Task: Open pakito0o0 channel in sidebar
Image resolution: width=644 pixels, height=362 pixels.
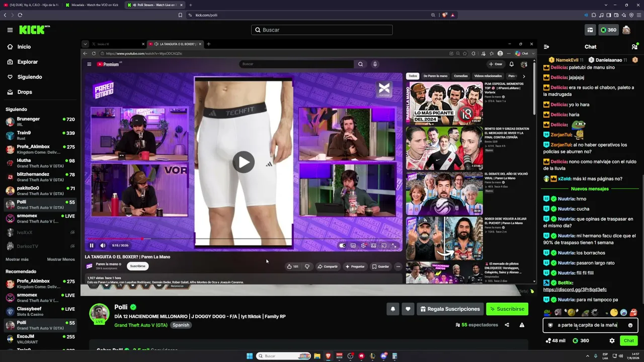Action: point(40,191)
